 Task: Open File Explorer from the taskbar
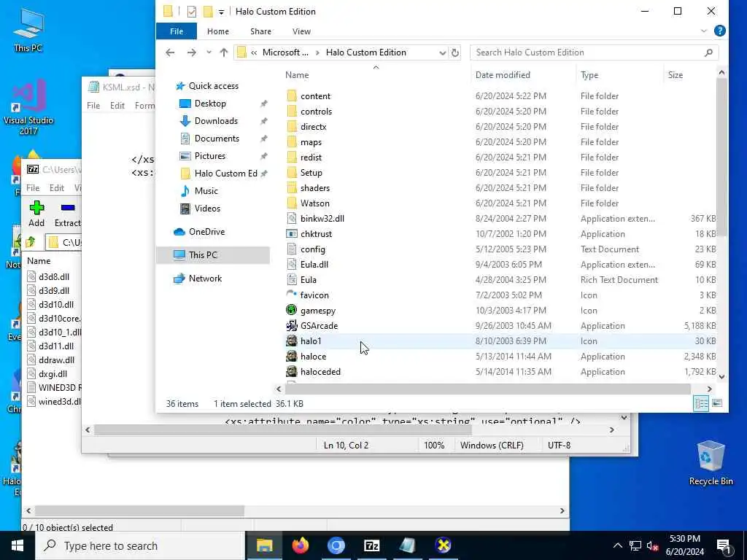tap(264, 545)
